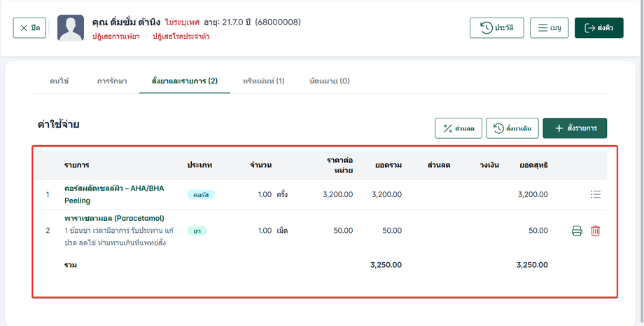The width and height of the screenshot is (644, 326).
Task: Reorder previous medication via สั่งยาเดิม
Action: click(512, 128)
